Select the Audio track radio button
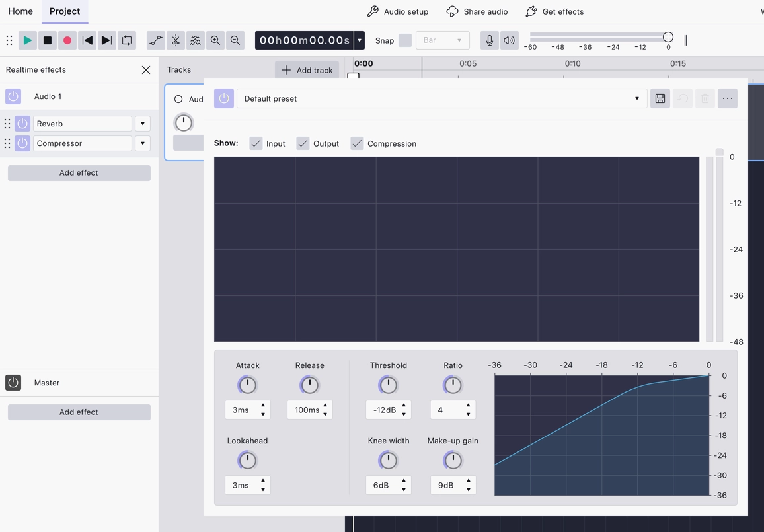 tap(178, 99)
